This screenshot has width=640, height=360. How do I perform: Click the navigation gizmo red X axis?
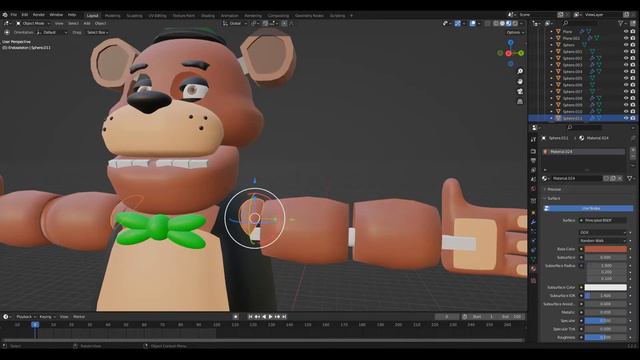coord(509,53)
